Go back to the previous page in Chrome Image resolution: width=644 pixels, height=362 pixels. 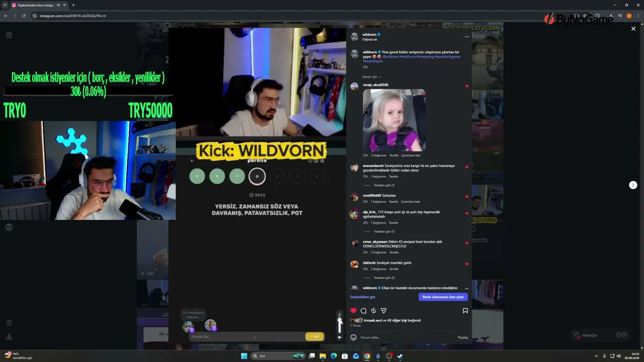(6, 16)
